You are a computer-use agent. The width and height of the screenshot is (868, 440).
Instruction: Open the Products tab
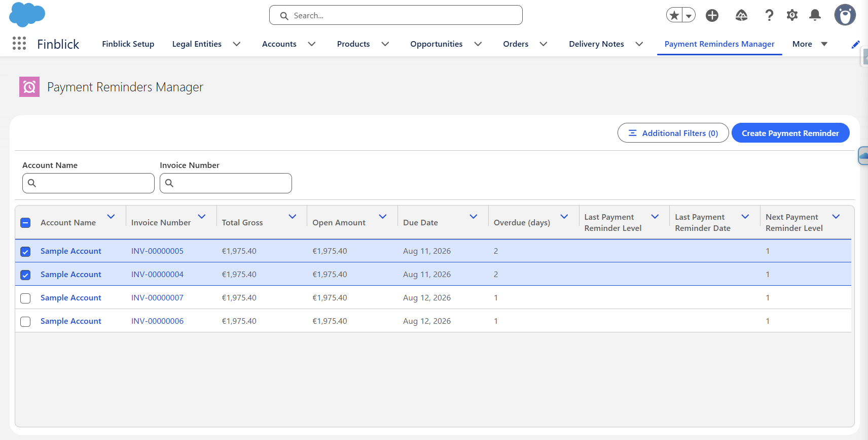[x=353, y=44]
